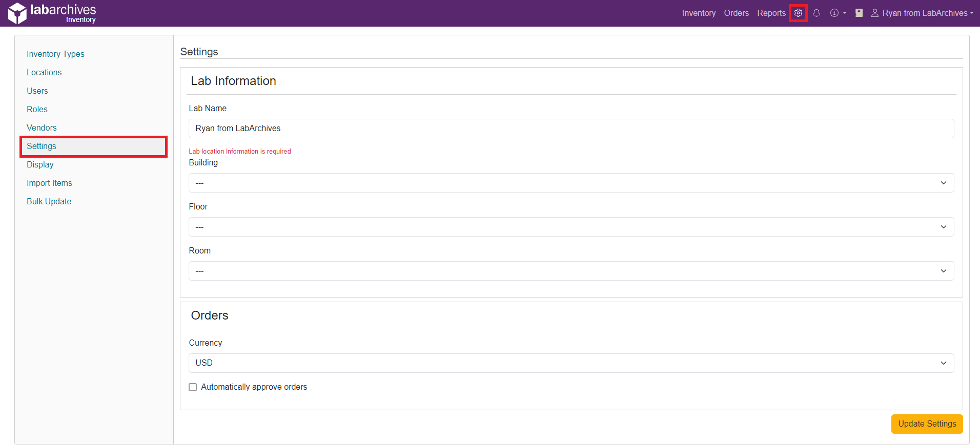
Task: Open the info help menu icon
Action: (x=838, y=13)
